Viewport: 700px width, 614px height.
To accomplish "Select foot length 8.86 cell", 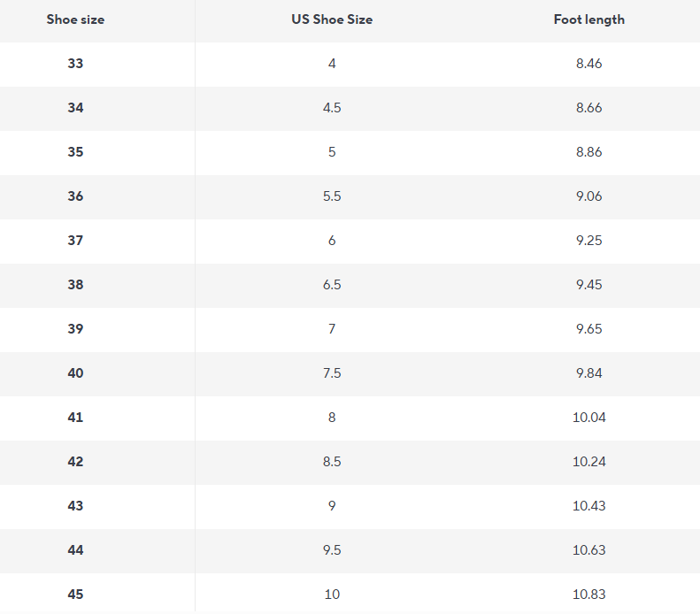I will [x=588, y=152].
